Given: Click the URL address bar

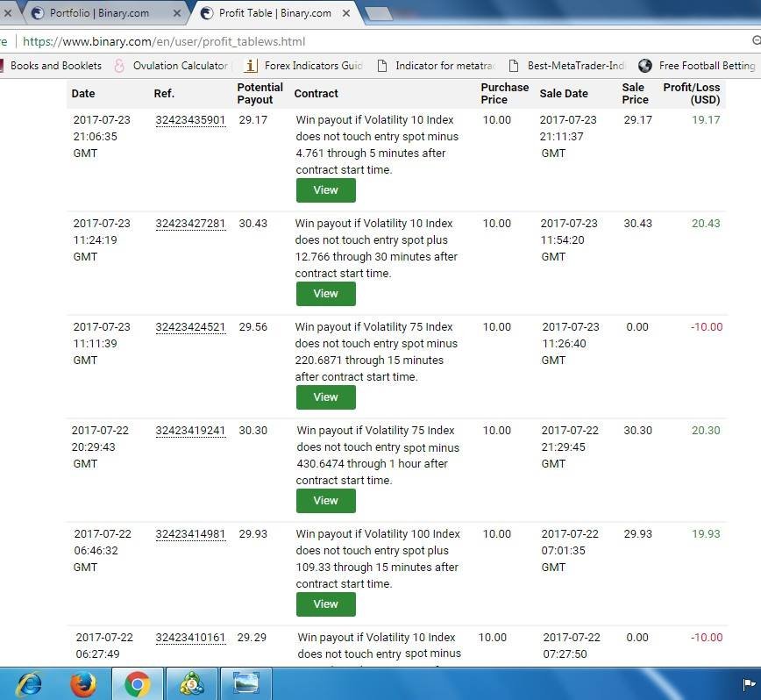Looking at the screenshot, I should [379, 41].
